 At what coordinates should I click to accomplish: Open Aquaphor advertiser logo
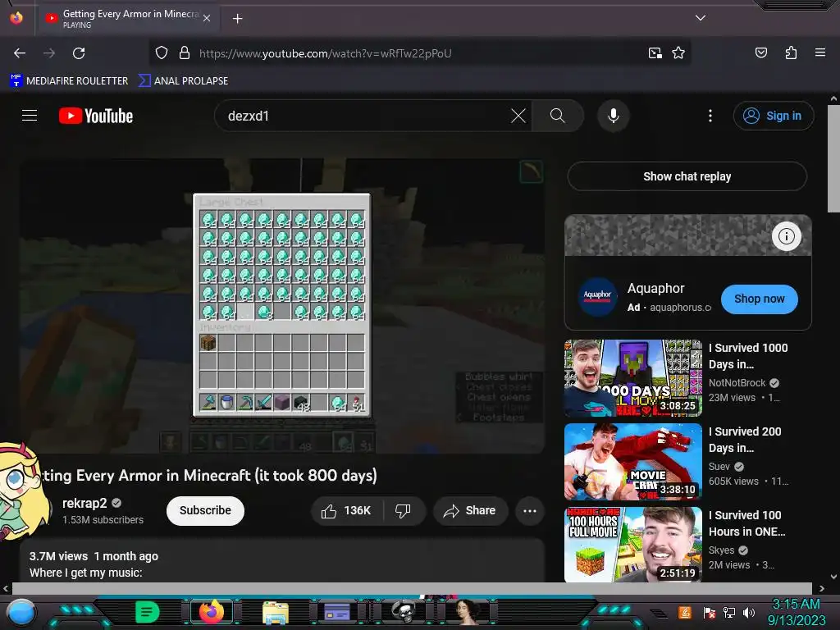[x=597, y=296]
